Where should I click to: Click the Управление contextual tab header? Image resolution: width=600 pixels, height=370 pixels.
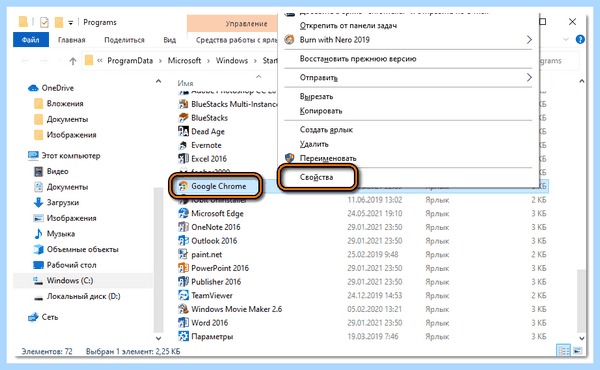(246, 23)
